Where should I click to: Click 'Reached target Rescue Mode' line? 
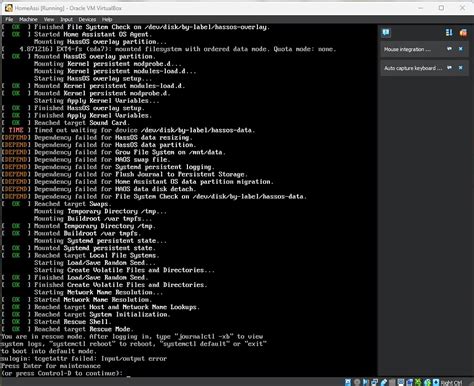point(68,329)
